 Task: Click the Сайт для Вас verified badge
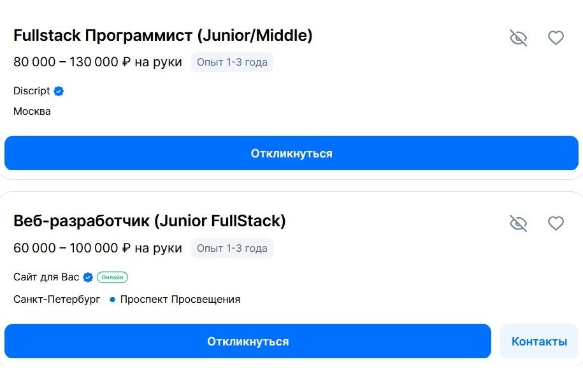(88, 277)
